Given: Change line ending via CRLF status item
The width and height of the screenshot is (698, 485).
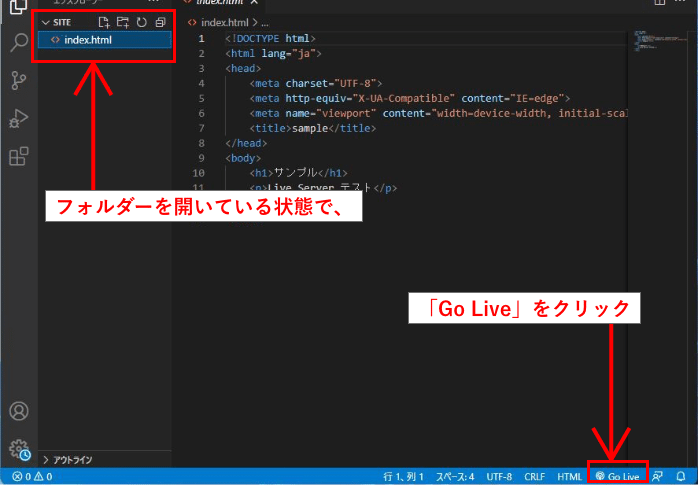Looking at the screenshot, I should coord(535,477).
